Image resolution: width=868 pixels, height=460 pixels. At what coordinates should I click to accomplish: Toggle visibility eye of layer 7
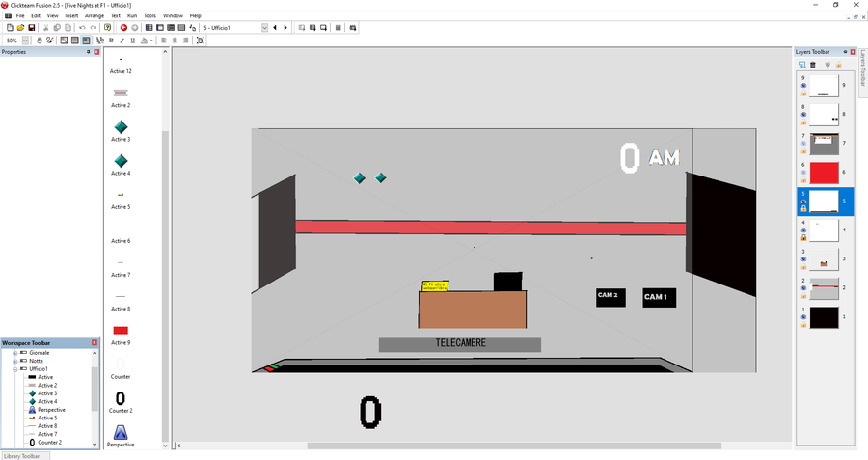pyautogui.click(x=803, y=144)
